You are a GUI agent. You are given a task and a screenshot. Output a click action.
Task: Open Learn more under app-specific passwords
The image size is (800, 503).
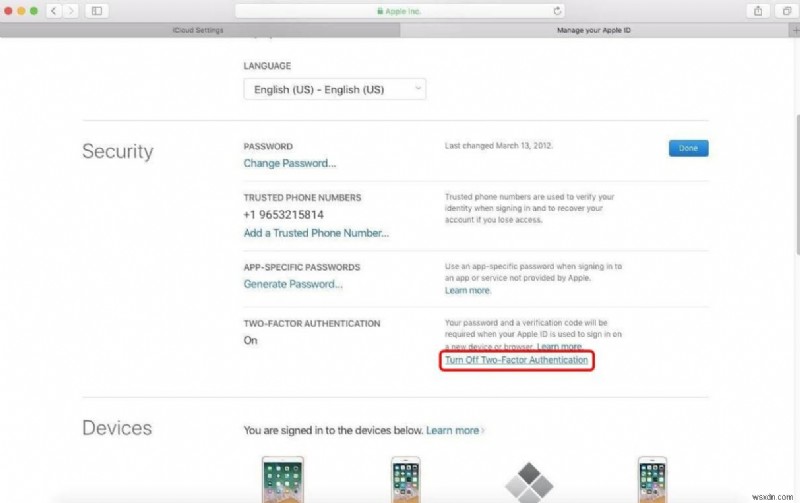(x=467, y=290)
